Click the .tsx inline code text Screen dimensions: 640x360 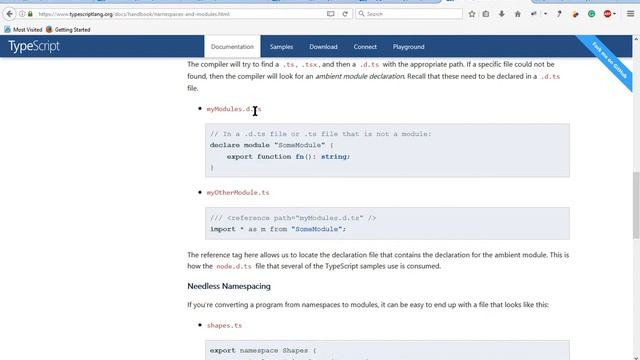[x=310, y=64]
